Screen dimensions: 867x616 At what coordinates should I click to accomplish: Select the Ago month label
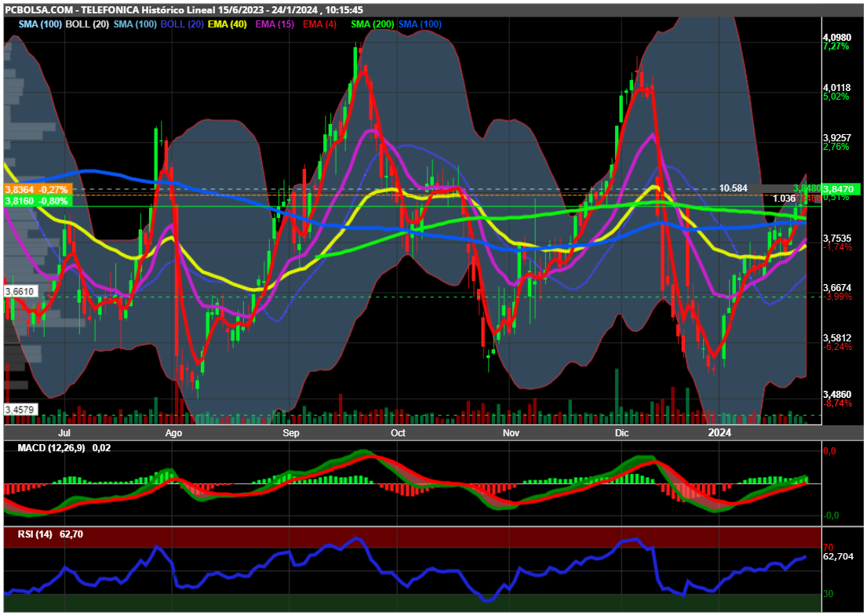[x=173, y=432]
